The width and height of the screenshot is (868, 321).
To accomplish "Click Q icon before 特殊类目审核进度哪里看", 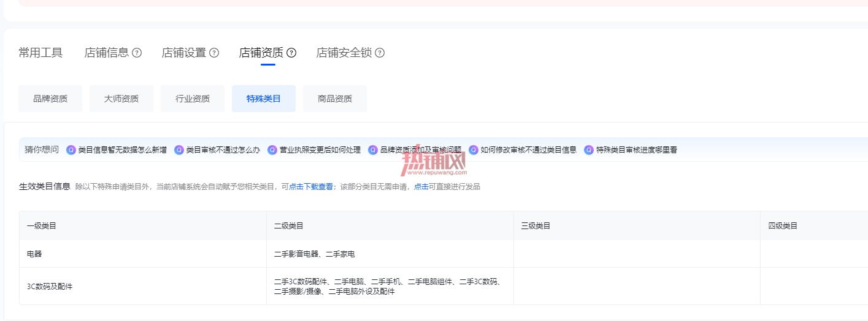I will point(589,149).
